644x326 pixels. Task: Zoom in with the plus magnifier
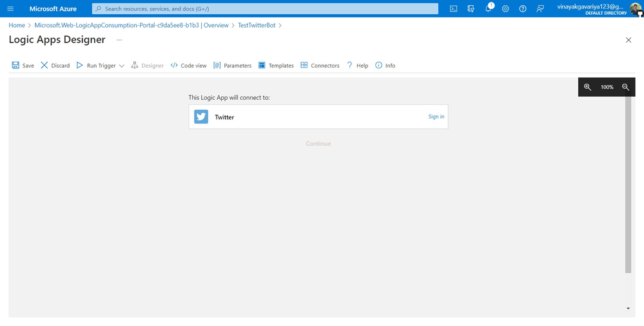(x=588, y=87)
